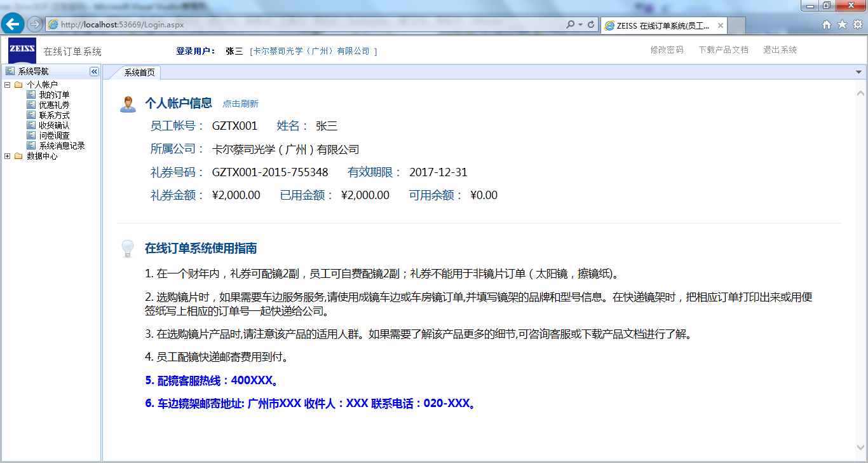Screen dimensions: 868x463
Task: Click voucher number GZTX001-2015-755348
Action: (270, 172)
